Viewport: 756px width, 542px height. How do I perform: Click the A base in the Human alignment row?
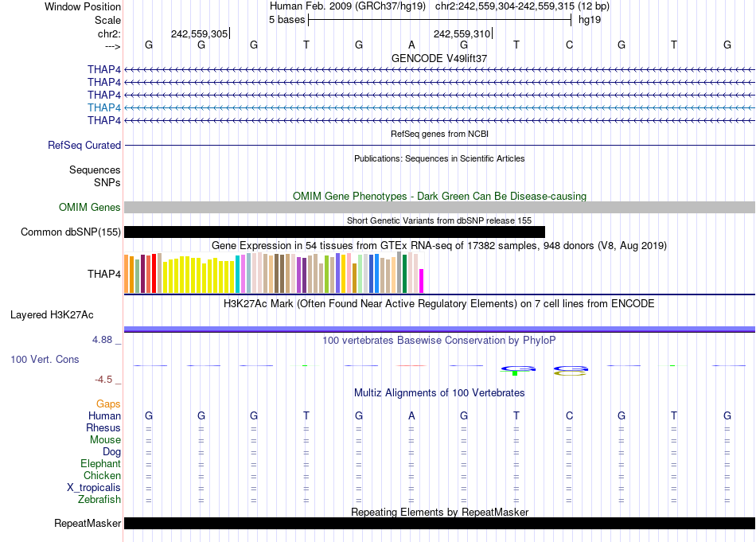[411, 415]
